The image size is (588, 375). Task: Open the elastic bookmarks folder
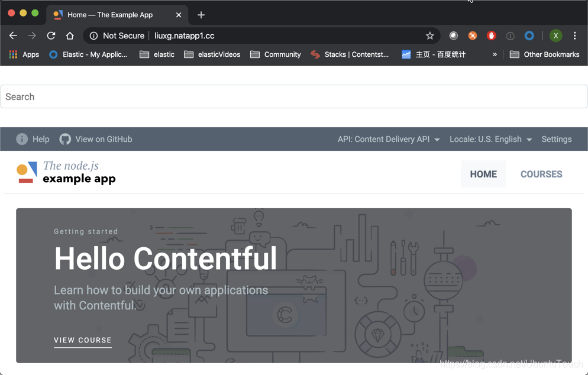(x=157, y=54)
